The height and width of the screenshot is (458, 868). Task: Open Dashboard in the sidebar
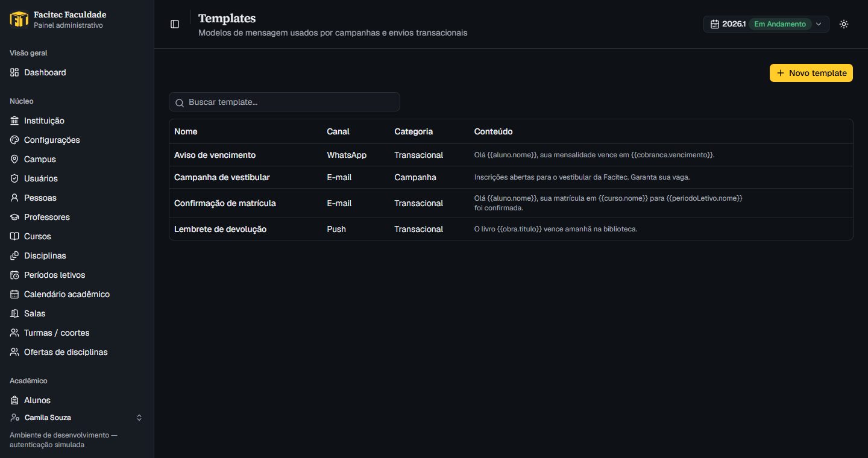77,72
